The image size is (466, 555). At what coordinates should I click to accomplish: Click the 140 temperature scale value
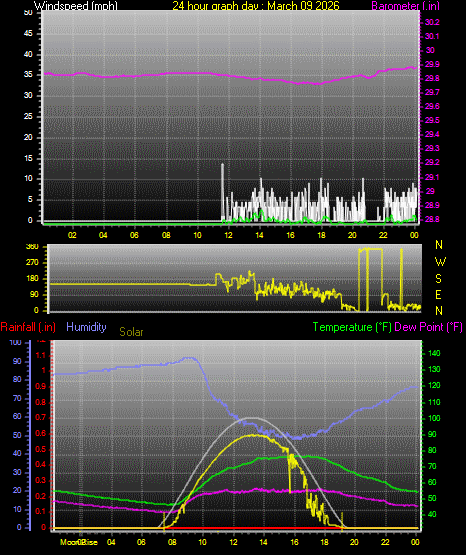pos(434,353)
